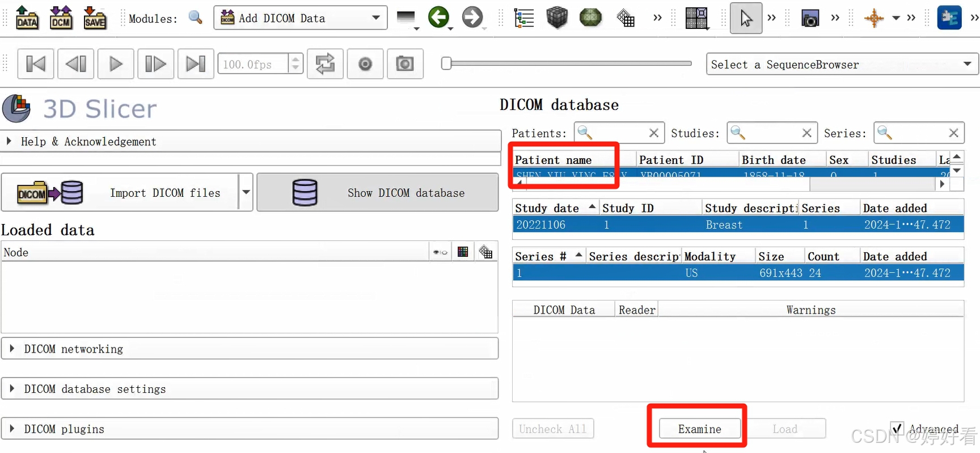The height and width of the screenshot is (453, 980).
Task: Open the view layout selector icon
Action: 696,18
